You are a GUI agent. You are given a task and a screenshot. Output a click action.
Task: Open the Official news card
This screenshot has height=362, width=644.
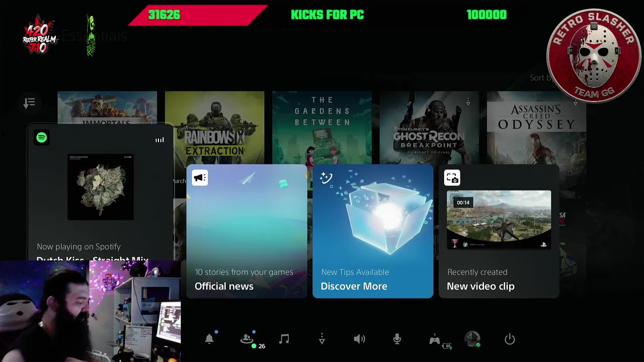(x=247, y=231)
